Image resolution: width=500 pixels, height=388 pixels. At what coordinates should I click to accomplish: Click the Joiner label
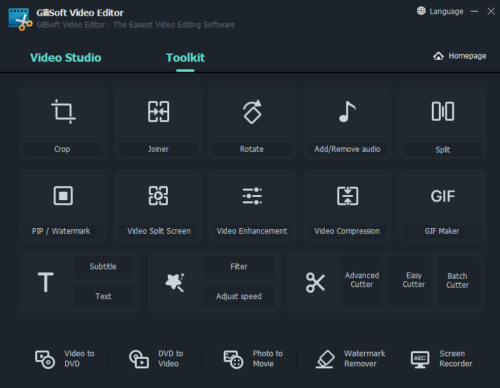(158, 149)
